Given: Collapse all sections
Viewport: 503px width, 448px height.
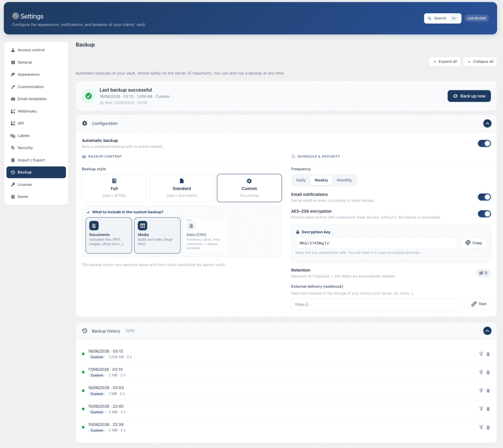Looking at the screenshot, I should coord(480,61).
